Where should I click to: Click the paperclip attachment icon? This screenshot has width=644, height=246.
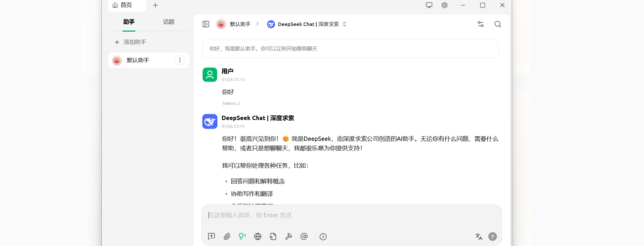click(227, 236)
